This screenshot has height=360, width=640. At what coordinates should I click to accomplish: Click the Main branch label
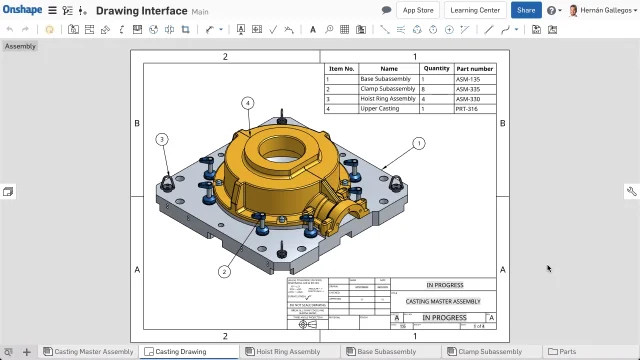pos(200,12)
